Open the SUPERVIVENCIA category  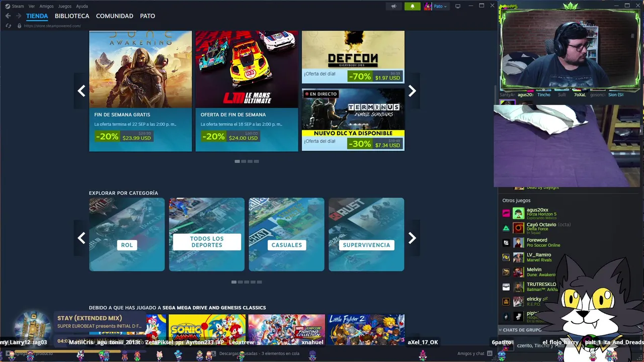point(366,234)
